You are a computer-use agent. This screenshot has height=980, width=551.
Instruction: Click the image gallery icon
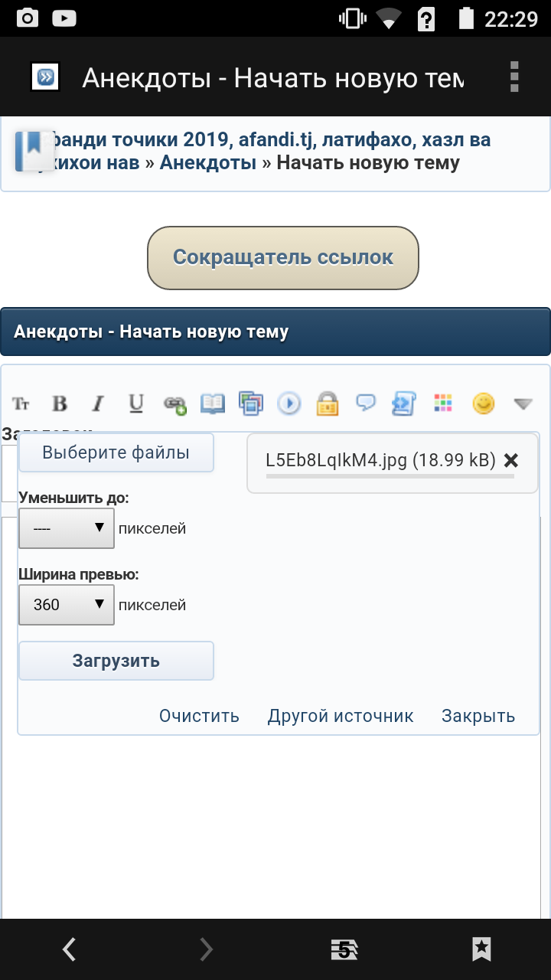tap(250, 403)
